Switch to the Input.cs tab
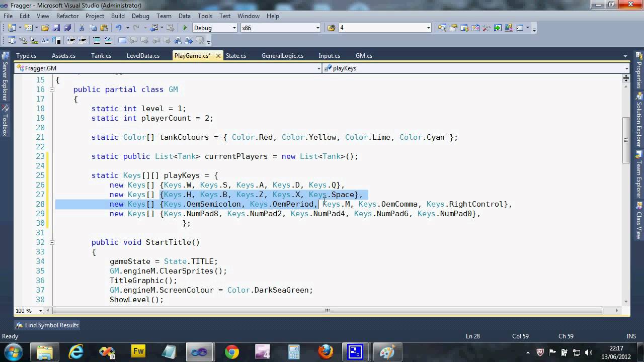The height and width of the screenshot is (362, 644). [329, 56]
